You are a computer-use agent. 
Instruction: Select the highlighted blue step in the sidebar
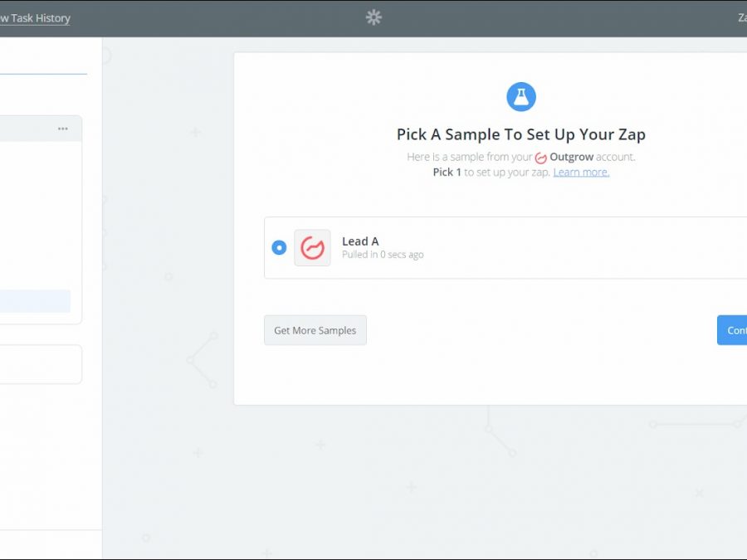35,300
